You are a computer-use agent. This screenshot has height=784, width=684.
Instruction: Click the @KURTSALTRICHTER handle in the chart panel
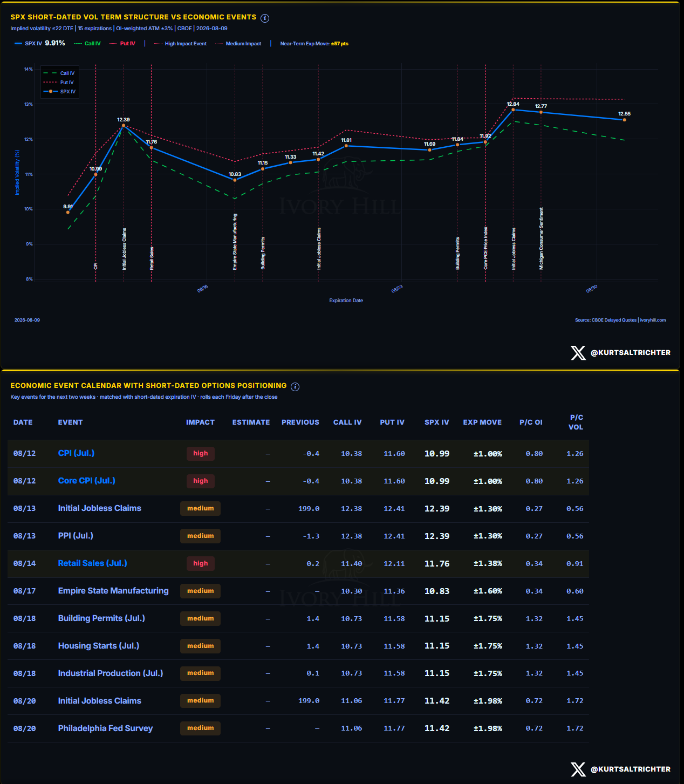coord(631,353)
